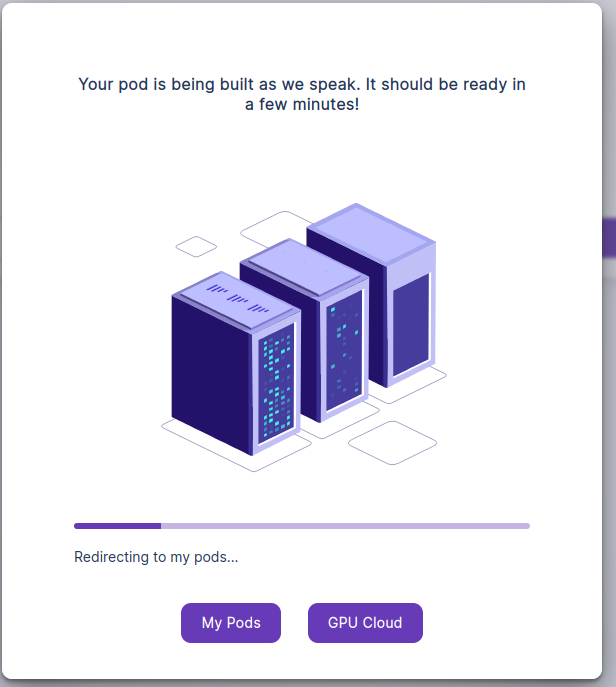Click the 'a few minutes!' heading line
The height and width of the screenshot is (687, 616).
point(302,104)
